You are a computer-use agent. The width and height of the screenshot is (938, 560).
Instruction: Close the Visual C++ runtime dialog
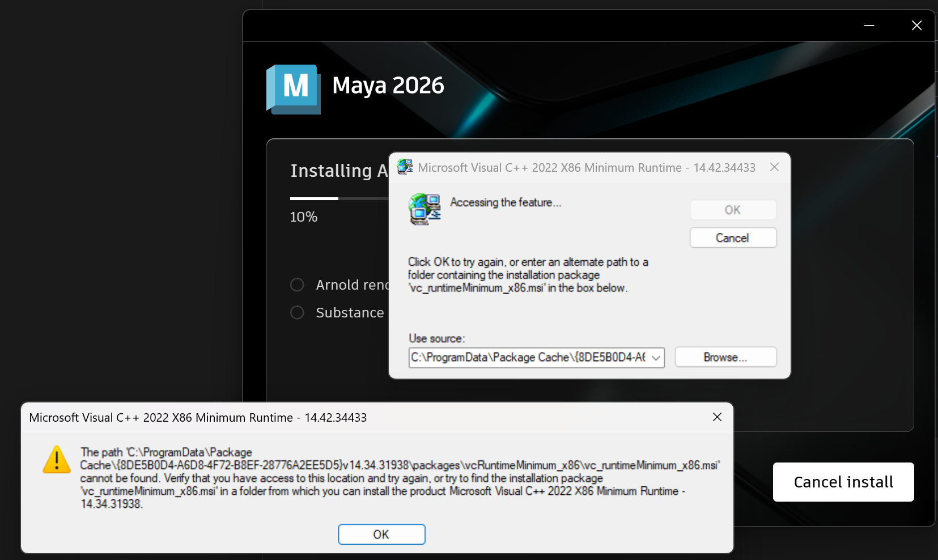pyautogui.click(x=774, y=167)
